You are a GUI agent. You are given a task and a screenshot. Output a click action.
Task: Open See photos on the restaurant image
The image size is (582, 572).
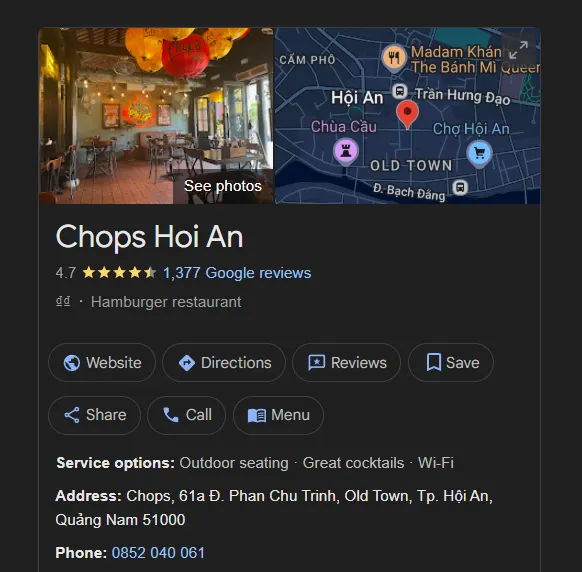coord(223,186)
